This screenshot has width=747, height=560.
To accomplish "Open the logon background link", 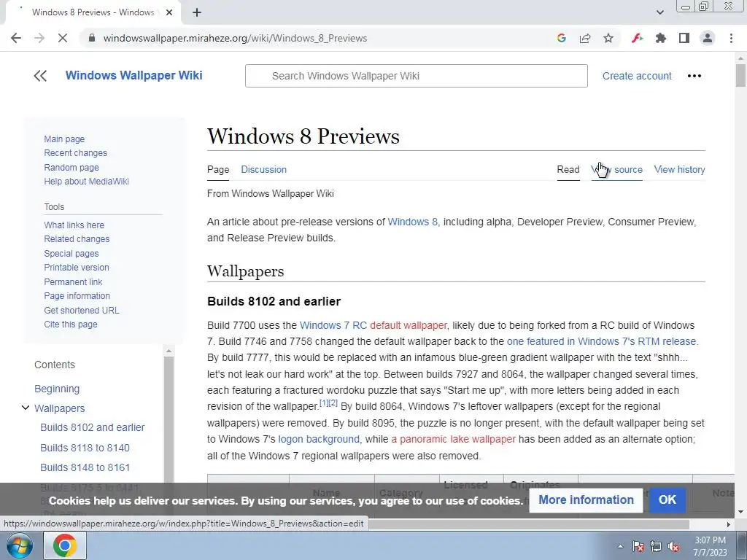I will [x=319, y=439].
